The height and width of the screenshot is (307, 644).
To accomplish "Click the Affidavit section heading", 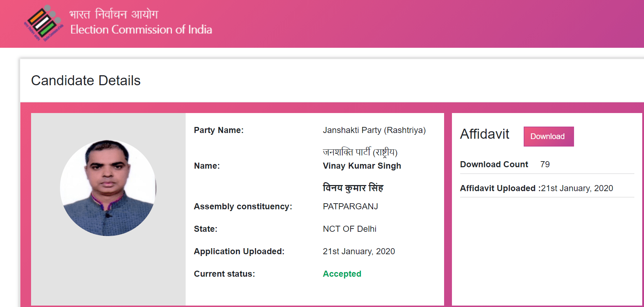I will (484, 134).
